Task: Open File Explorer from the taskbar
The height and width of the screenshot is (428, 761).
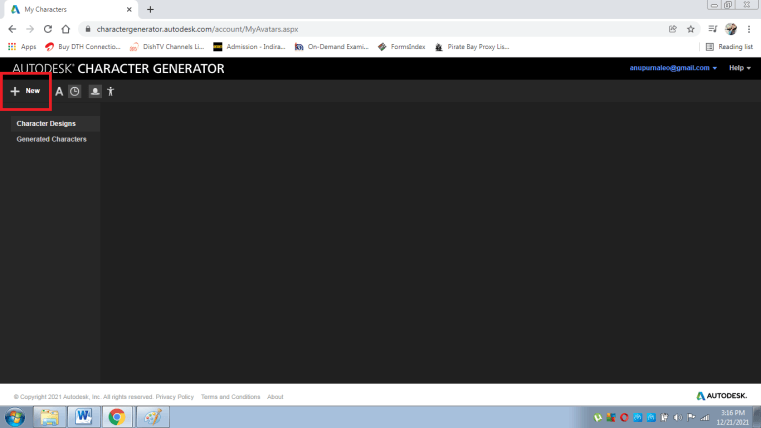Action: tap(50, 417)
